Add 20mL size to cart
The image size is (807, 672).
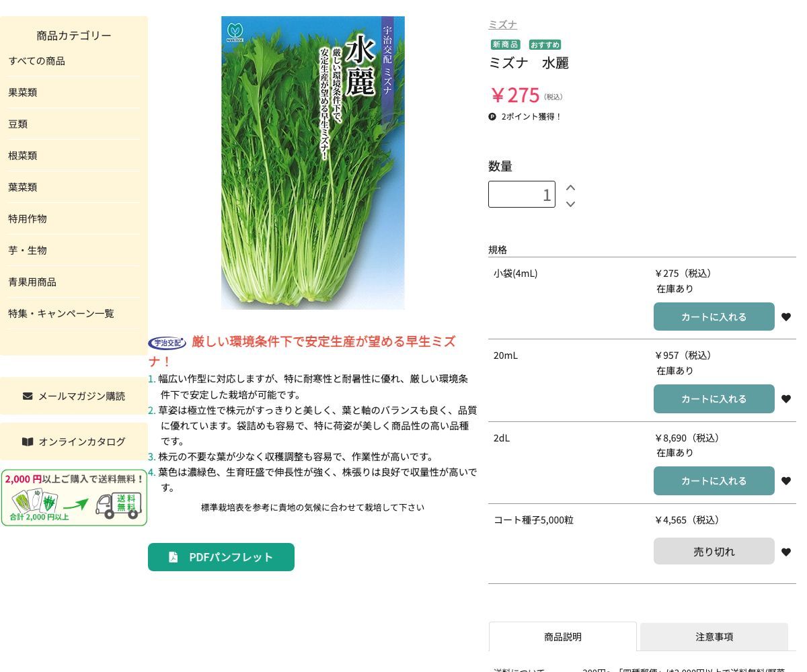pos(714,399)
